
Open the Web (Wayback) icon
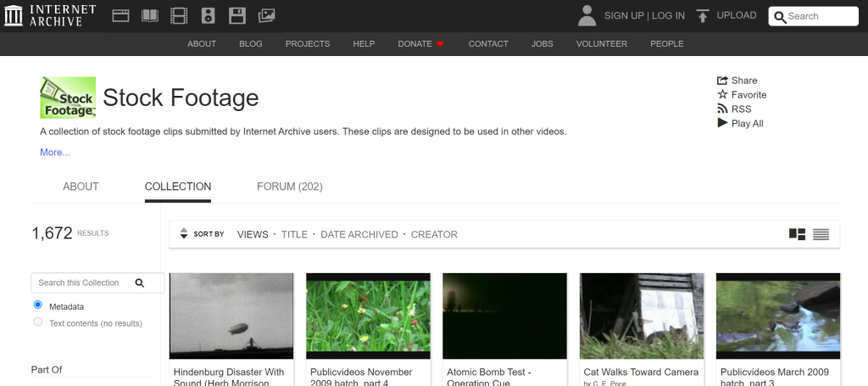pyautogui.click(x=120, y=15)
